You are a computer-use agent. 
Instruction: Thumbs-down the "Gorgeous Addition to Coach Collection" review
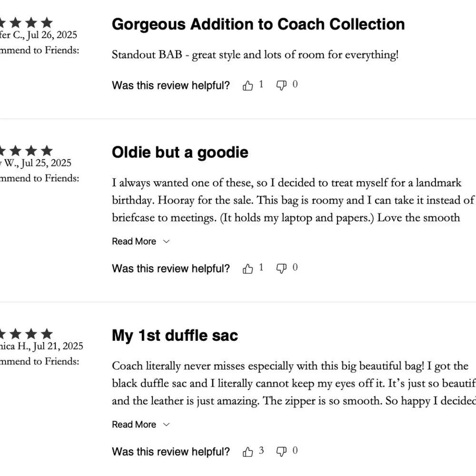pyautogui.click(x=281, y=86)
